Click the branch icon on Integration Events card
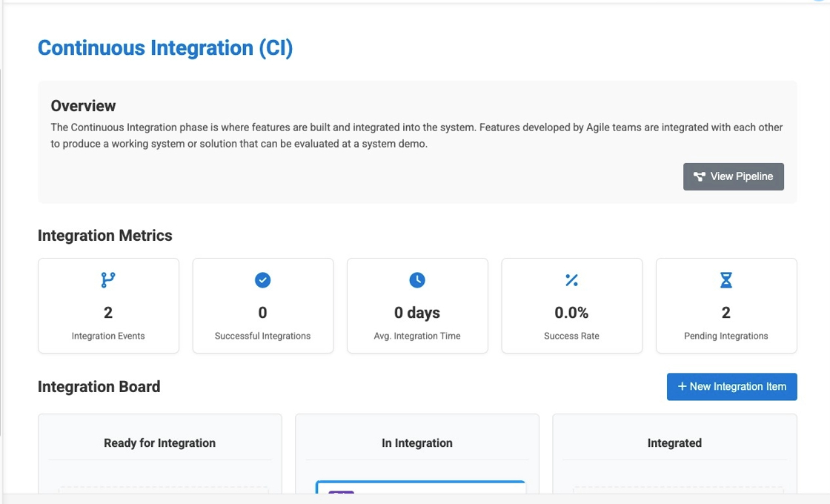This screenshot has height=504, width=830. pyautogui.click(x=108, y=280)
